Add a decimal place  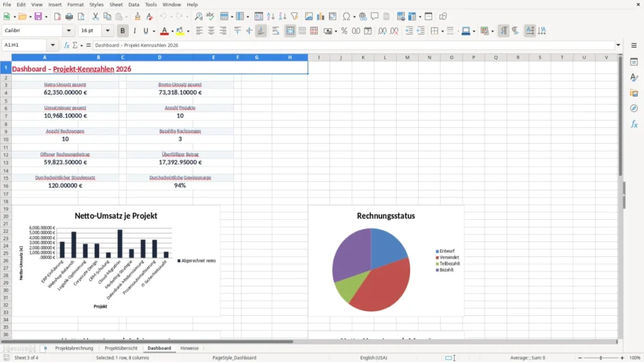pos(382,31)
